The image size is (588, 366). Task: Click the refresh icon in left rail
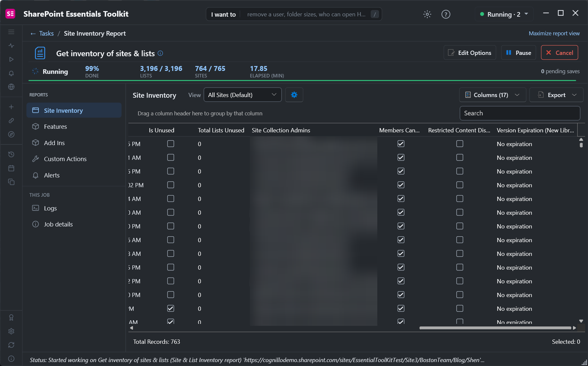[11, 345]
